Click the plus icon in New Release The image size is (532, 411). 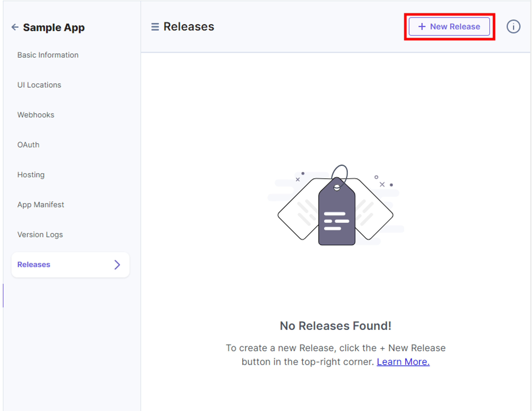tap(422, 27)
